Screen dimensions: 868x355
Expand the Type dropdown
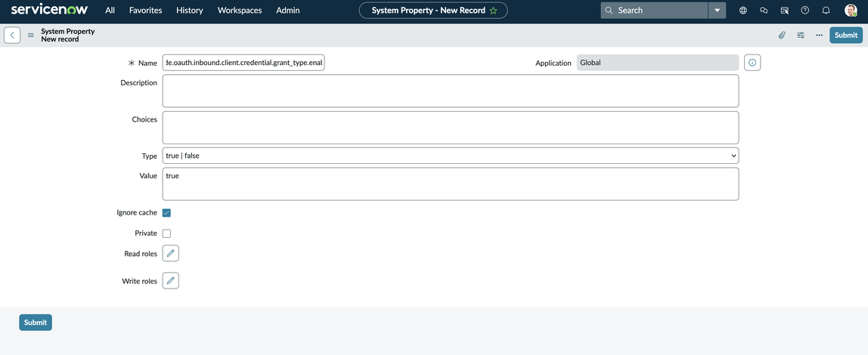[450, 156]
